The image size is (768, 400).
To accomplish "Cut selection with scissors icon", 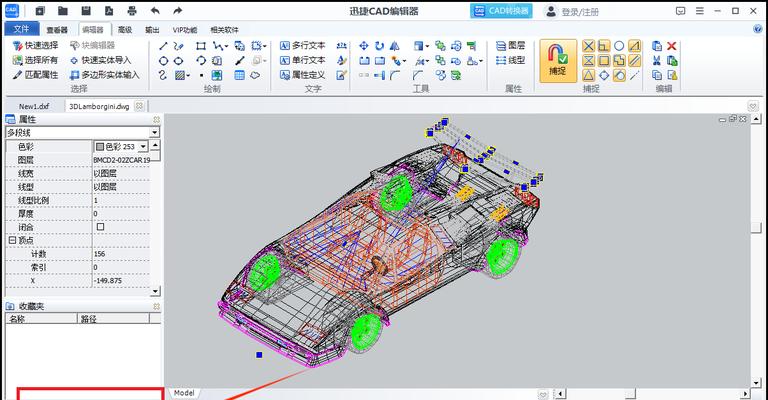I will tap(656, 61).
